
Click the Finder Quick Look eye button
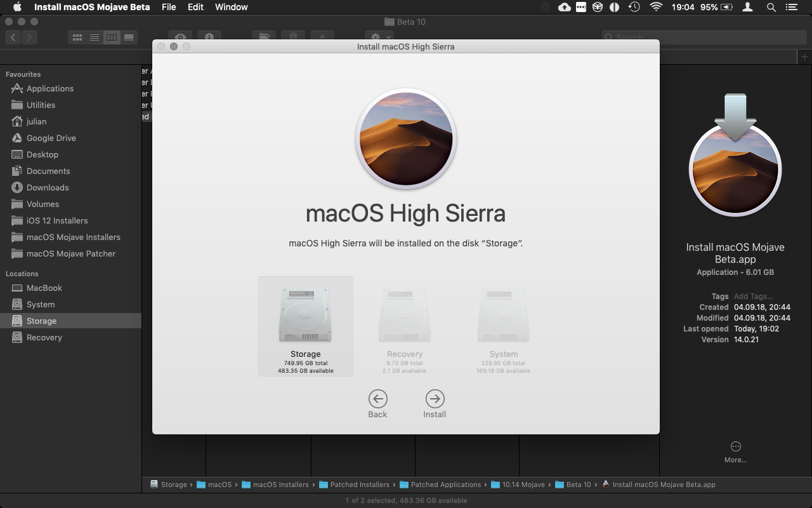click(181, 37)
